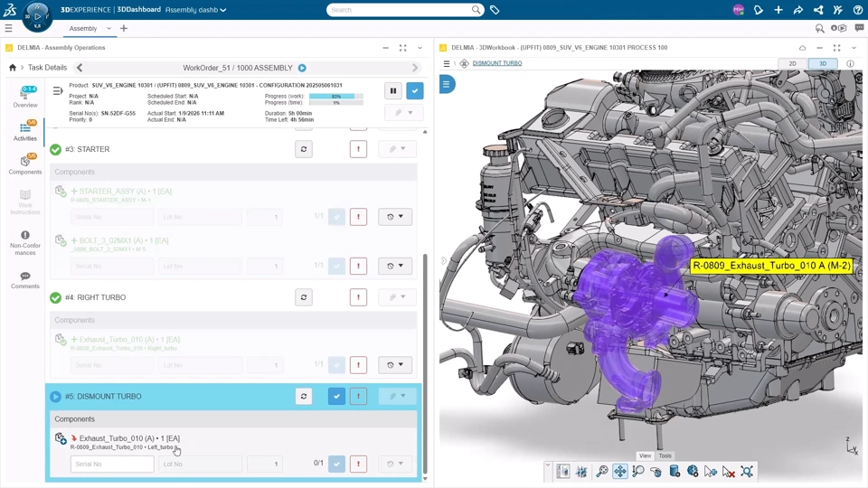The height and width of the screenshot is (488, 868).
Task: Select the Tools tab of the 3D toolbar
Action: pos(665,455)
